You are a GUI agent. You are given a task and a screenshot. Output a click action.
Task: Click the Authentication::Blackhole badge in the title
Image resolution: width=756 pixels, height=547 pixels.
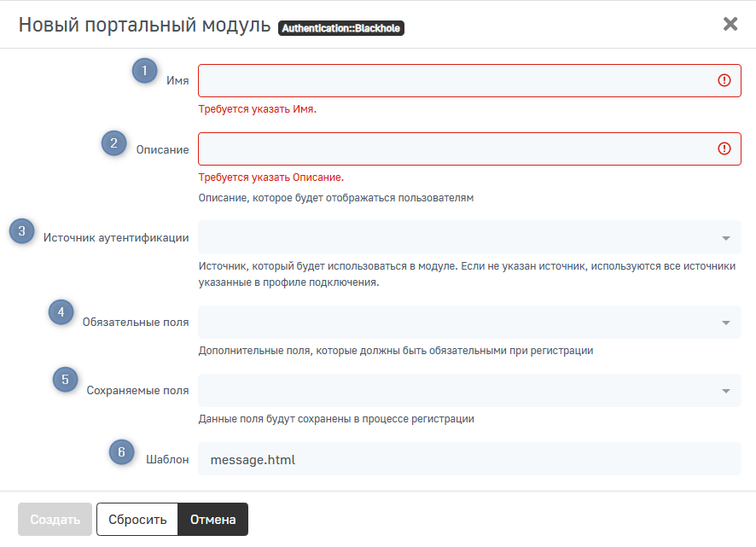coord(341,28)
